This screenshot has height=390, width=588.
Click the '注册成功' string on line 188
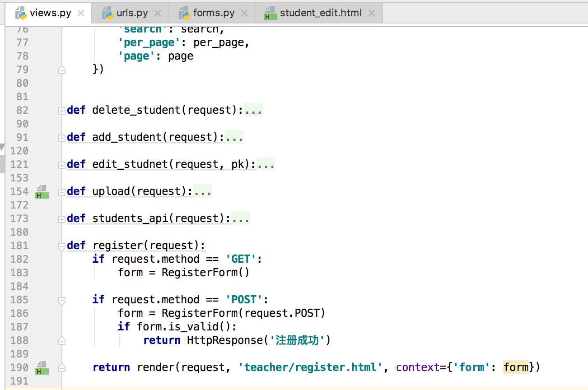pos(297,340)
